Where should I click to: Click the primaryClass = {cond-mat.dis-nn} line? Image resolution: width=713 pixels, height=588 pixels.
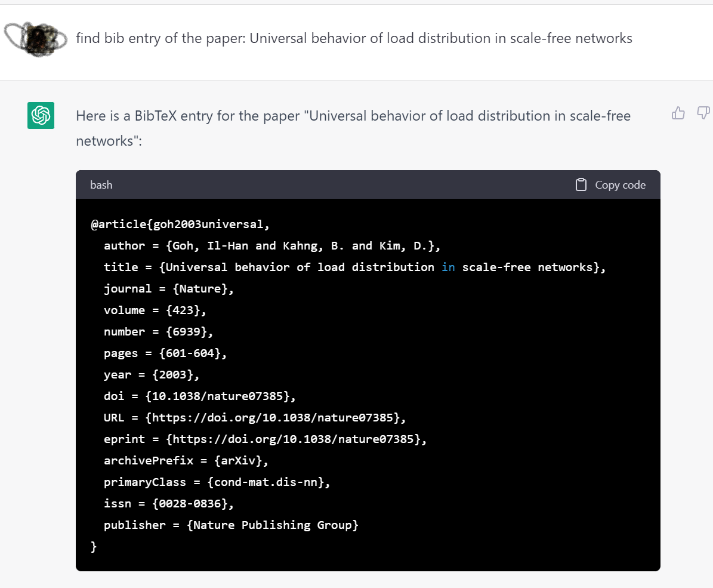[x=217, y=482]
